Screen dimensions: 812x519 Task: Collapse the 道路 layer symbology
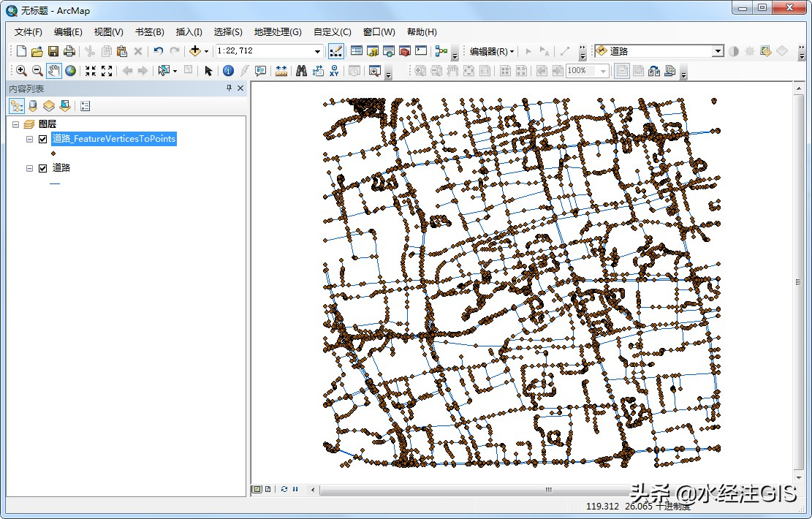coord(29,168)
